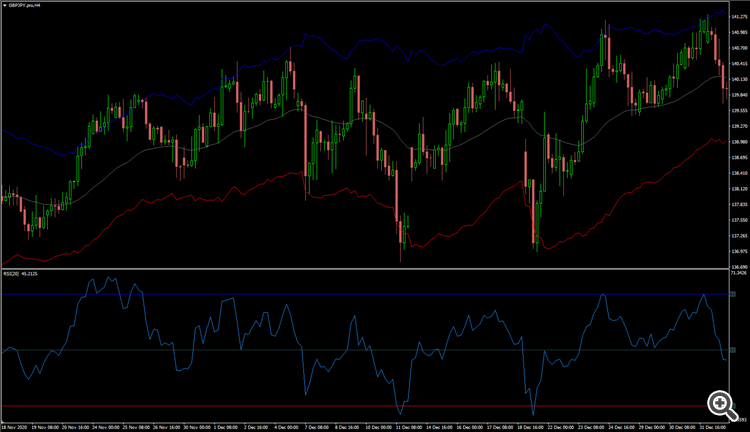Image resolution: width=750 pixels, height=432 pixels.
Task: Click the 138.695 price scale label
Action: click(739, 157)
